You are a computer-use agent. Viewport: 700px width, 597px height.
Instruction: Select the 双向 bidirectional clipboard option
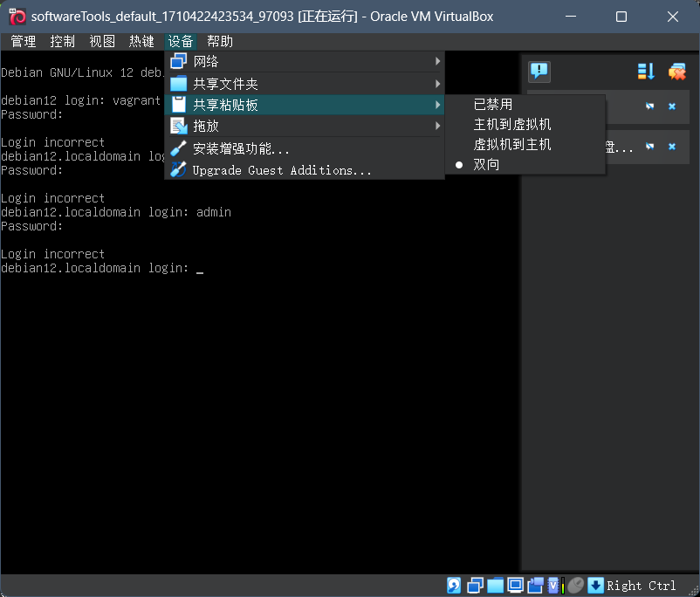487,165
